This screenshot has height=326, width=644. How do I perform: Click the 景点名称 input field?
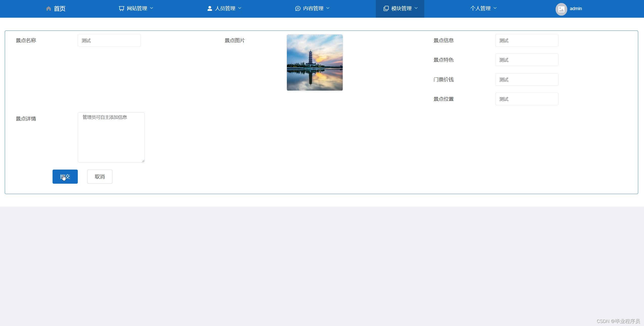(x=109, y=40)
